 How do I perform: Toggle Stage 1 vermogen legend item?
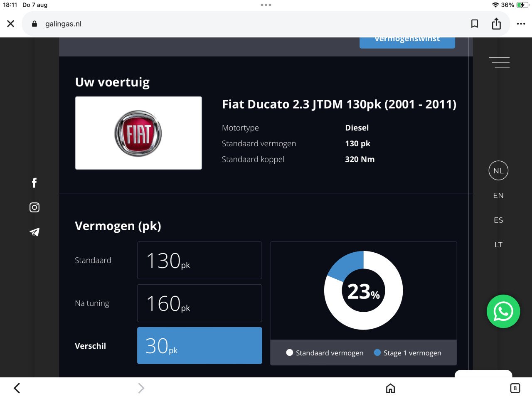(407, 353)
